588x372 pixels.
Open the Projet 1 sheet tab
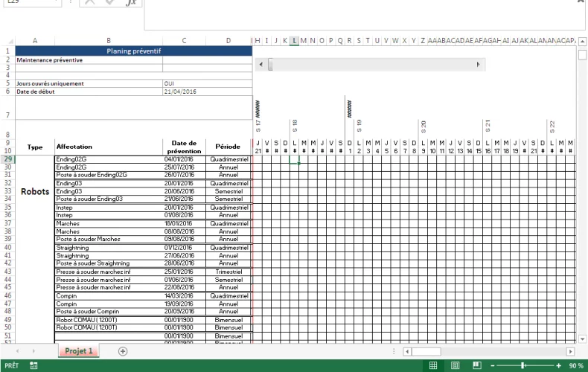[79, 351]
